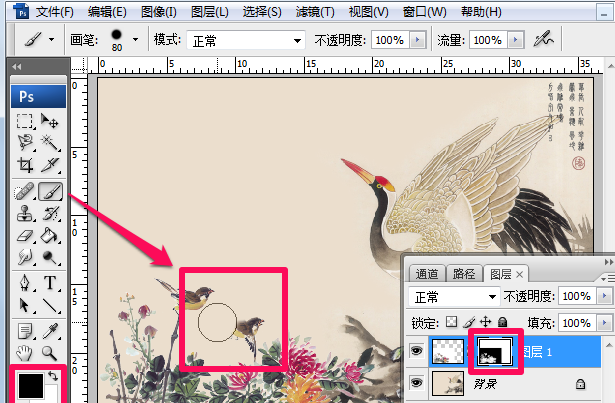Close the 图层 panel tab
615x403 pixels.
point(520,275)
